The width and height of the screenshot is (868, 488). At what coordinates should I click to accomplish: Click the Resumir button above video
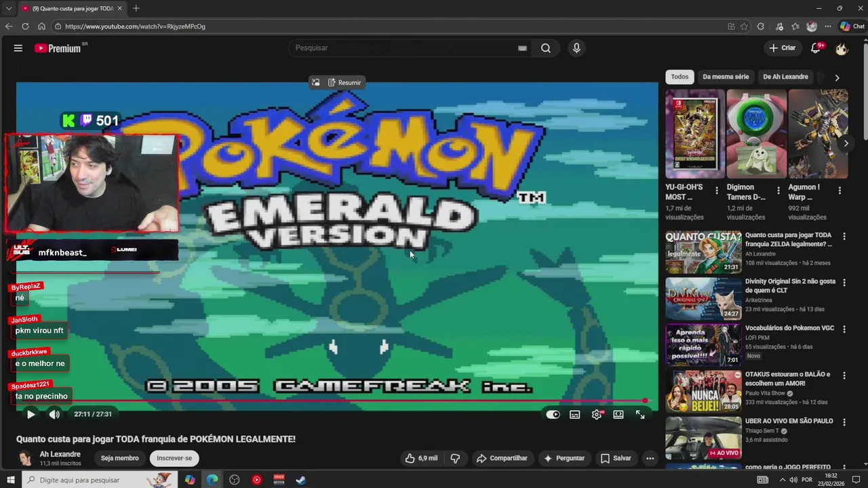[x=344, y=83]
